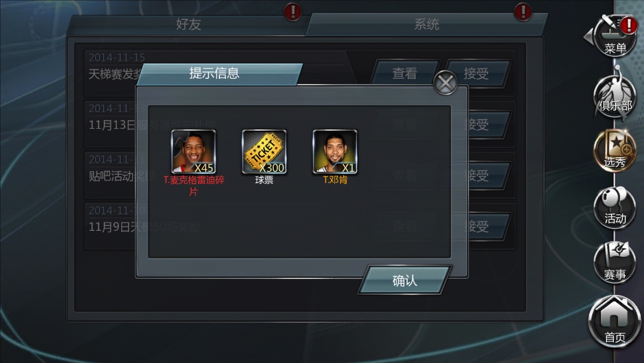The width and height of the screenshot is (644, 363).
Task: Click the alert badge on 系统 tab
Action: (523, 11)
